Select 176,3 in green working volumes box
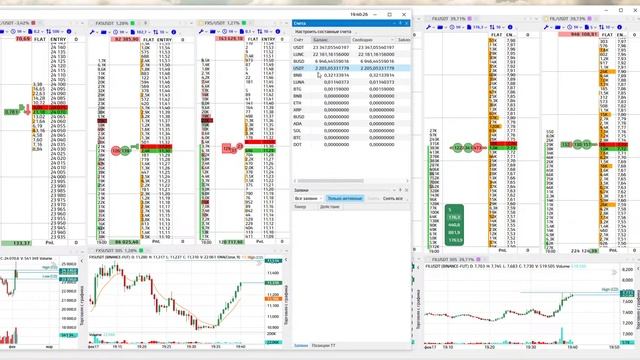Image resolution: width=640 pixels, height=360 pixels. click(x=454, y=218)
